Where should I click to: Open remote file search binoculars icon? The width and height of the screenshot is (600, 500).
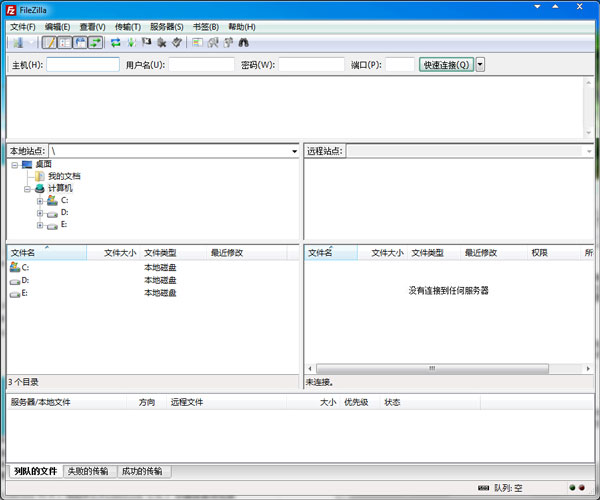[243, 42]
